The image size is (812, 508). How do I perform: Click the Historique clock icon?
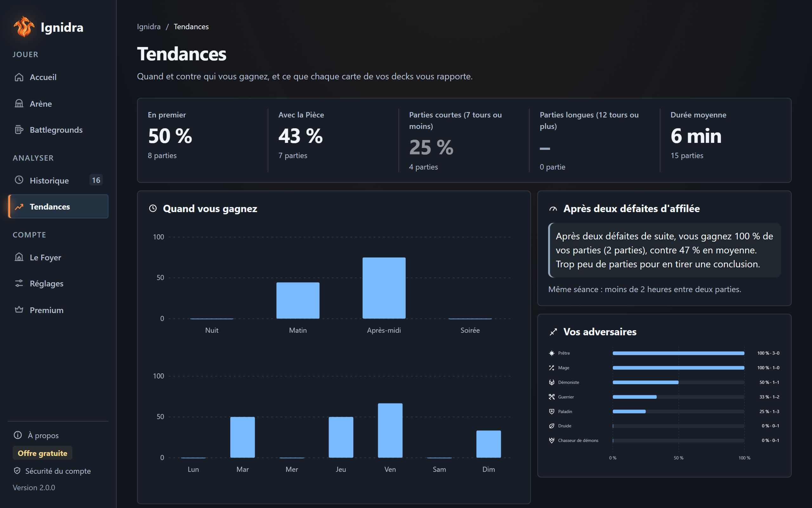(19, 180)
